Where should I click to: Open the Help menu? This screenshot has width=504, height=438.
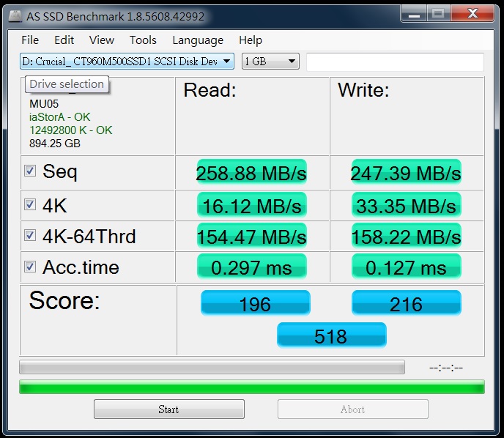coord(251,40)
